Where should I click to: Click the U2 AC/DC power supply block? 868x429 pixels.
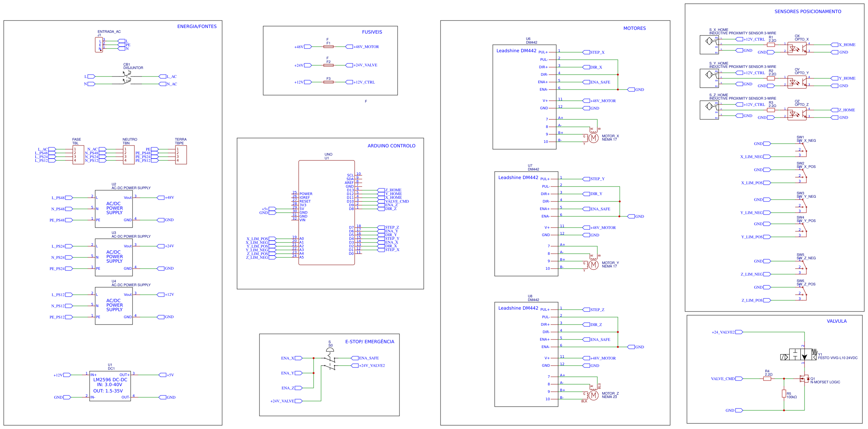tap(113, 209)
